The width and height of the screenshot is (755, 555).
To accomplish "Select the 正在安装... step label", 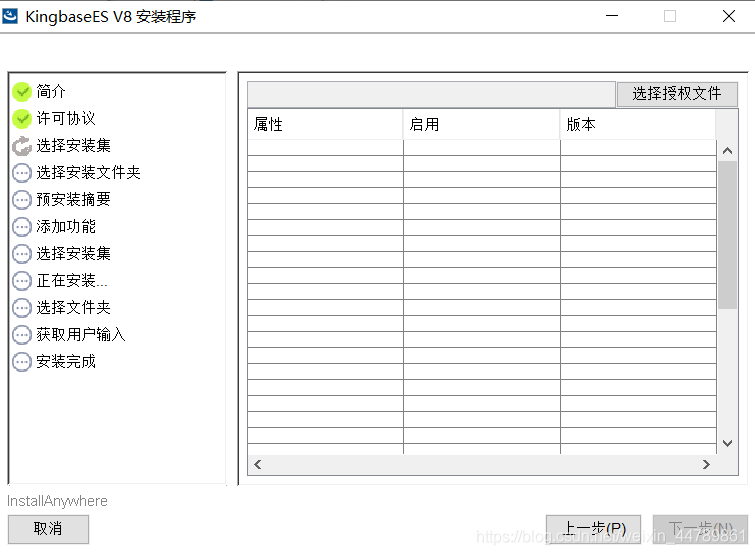I will (x=72, y=280).
